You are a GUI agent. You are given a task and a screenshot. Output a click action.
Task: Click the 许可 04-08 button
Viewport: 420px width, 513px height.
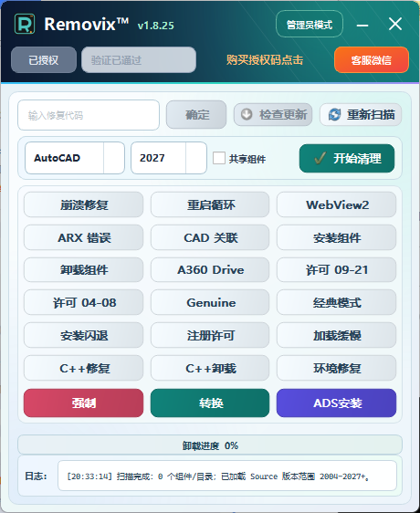(x=83, y=303)
